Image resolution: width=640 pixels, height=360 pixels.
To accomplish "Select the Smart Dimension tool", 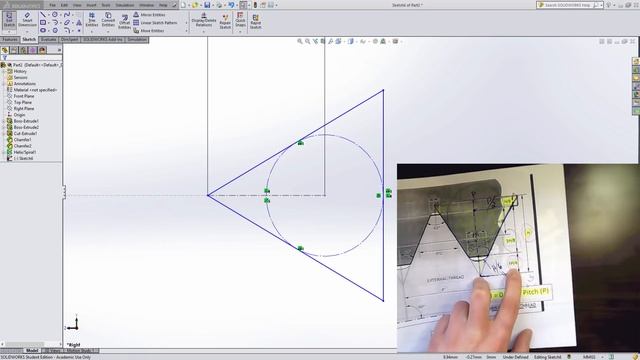I will coord(27,20).
